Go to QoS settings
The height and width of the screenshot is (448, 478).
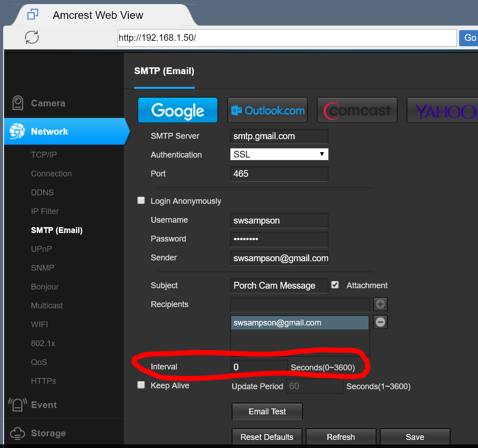point(39,362)
